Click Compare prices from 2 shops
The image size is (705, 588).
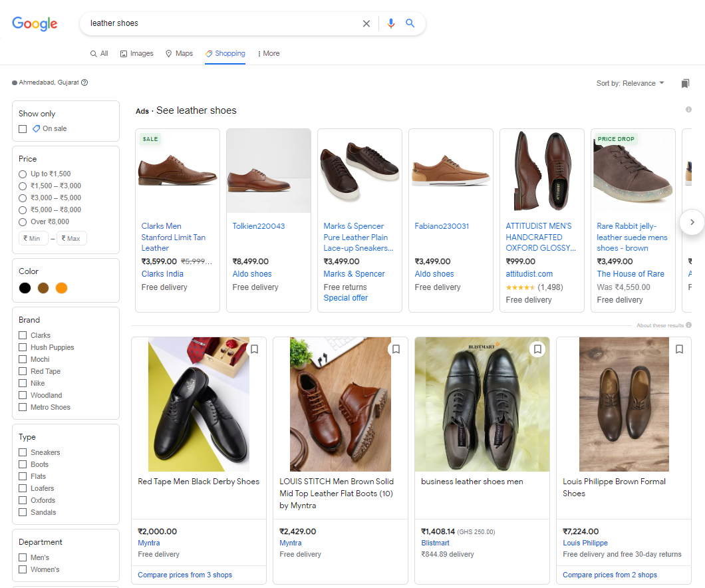point(610,575)
